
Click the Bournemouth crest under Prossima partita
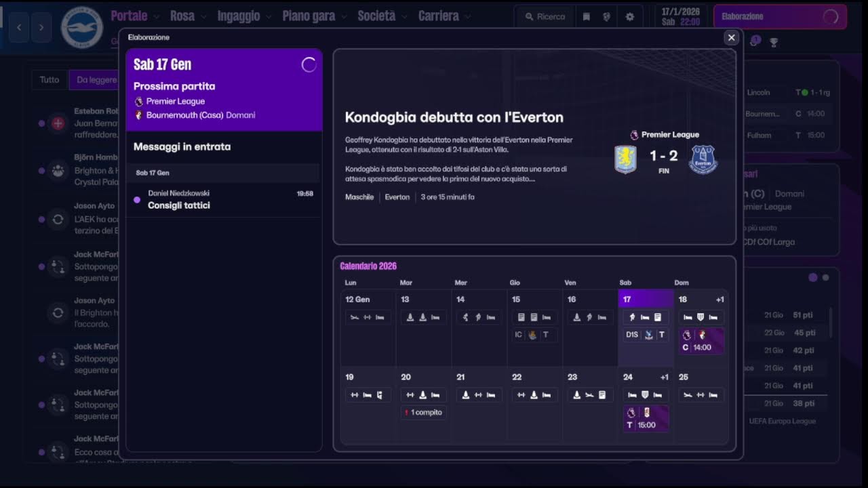[139, 115]
